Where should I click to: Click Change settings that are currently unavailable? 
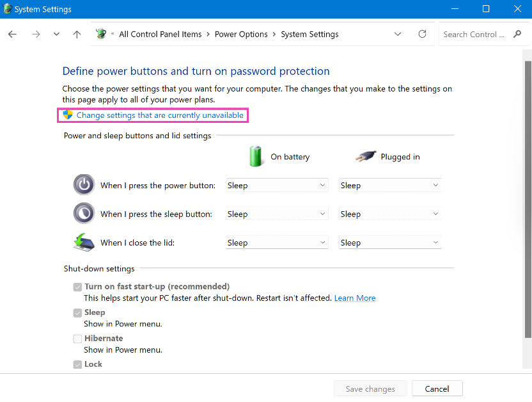(160, 115)
